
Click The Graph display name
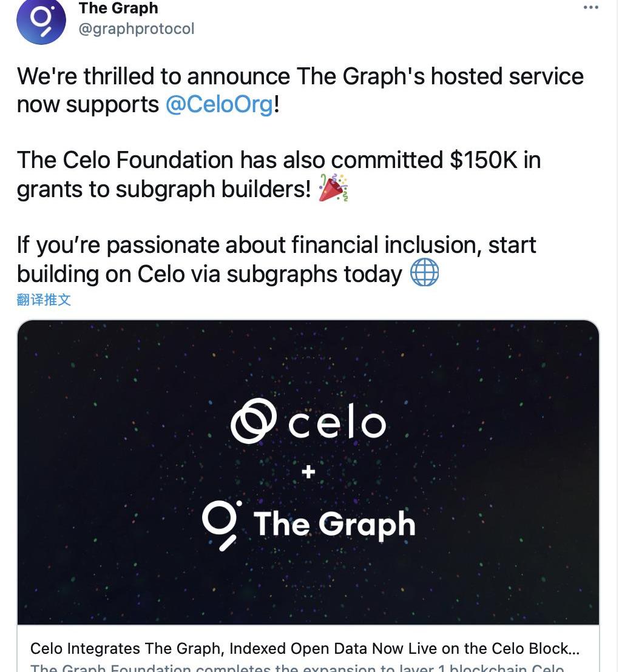pyautogui.click(x=118, y=8)
